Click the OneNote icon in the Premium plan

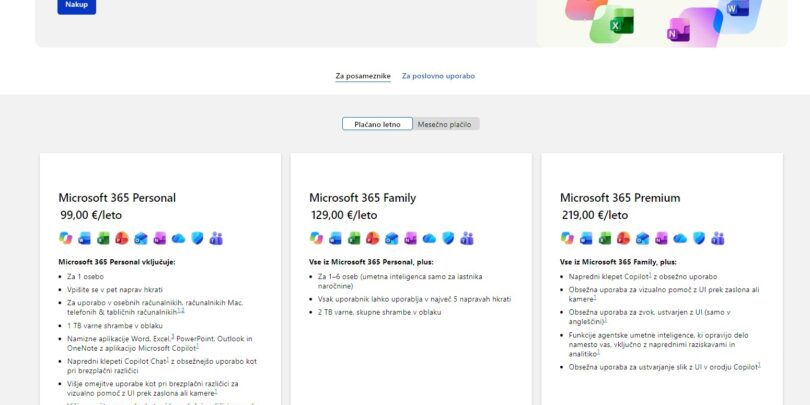pos(661,238)
